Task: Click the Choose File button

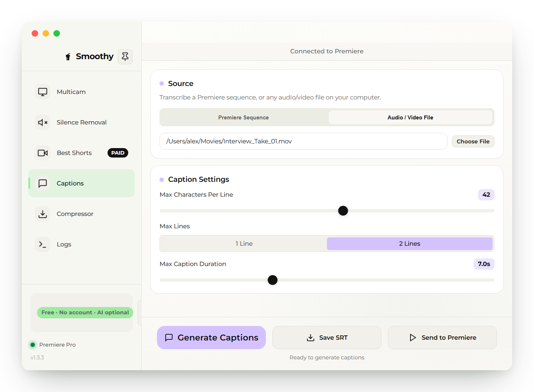Action: [473, 141]
